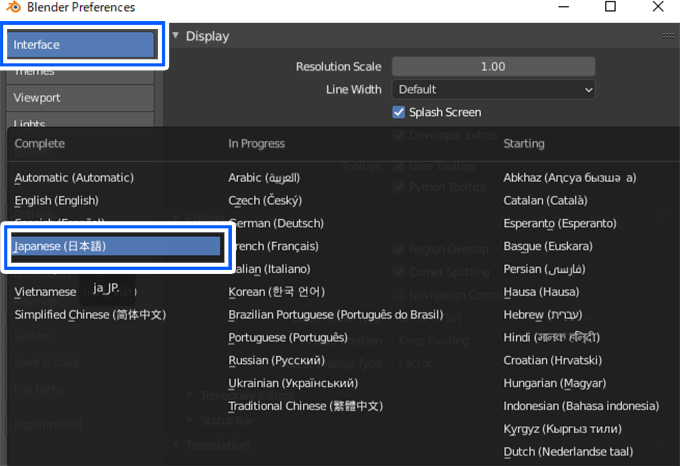Select Ukrainian (Український) language

click(293, 383)
